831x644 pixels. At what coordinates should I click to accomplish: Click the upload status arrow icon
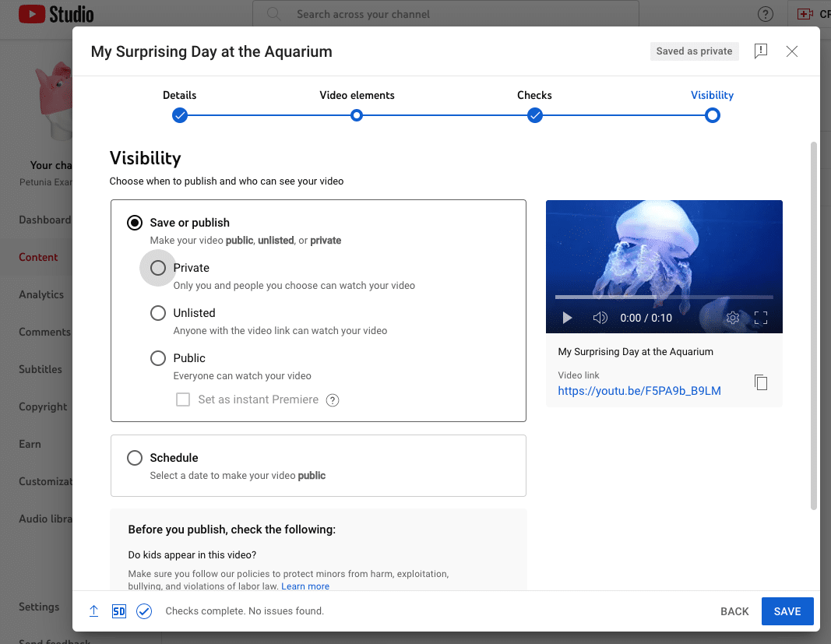tap(93, 611)
